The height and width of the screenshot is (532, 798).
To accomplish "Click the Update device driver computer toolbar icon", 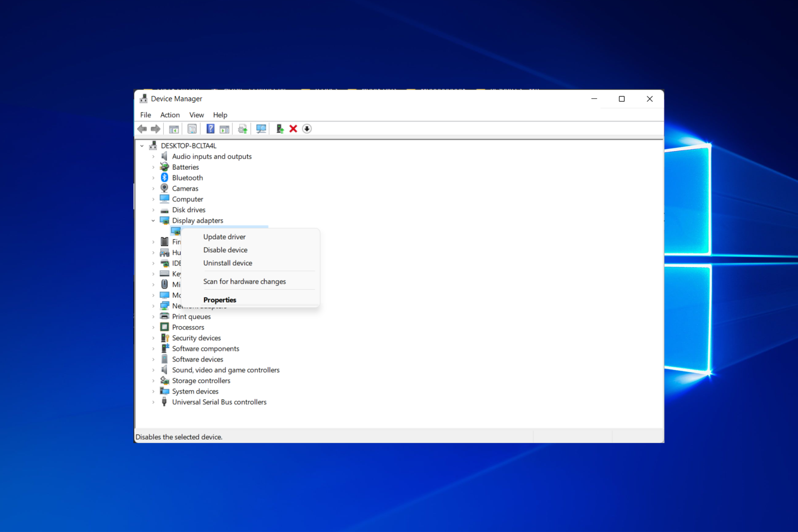I will pyautogui.click(x=280, y=129).
